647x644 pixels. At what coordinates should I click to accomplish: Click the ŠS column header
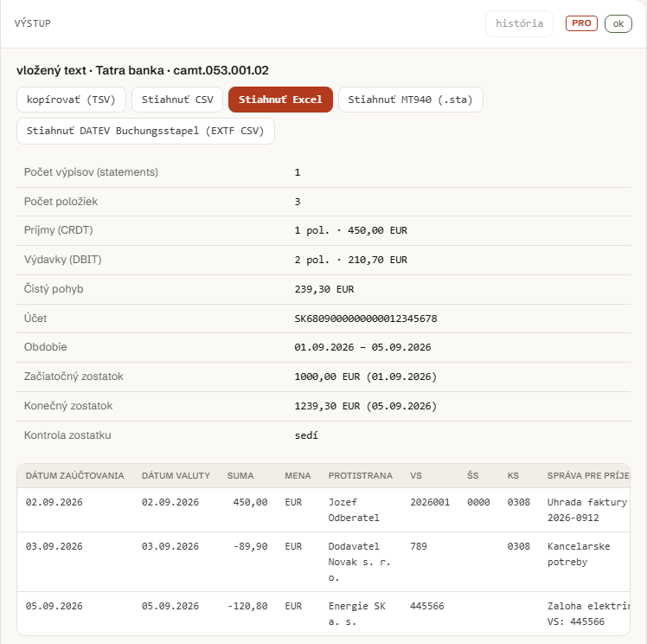point(473,475)
